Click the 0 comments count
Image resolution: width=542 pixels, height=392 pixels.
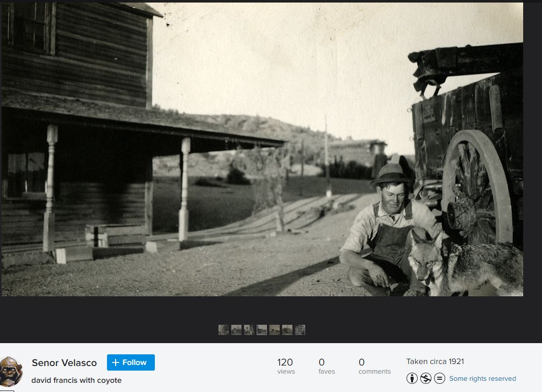coord(374,366)
